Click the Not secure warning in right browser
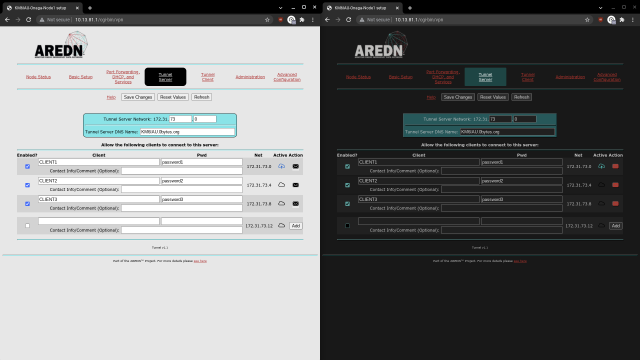 click(376, 20)
